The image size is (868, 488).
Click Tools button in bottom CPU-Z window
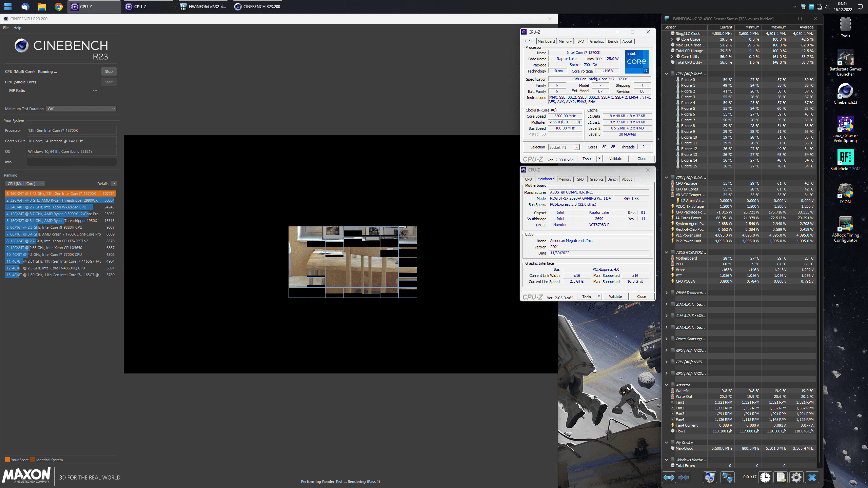[x=587, y=297]
